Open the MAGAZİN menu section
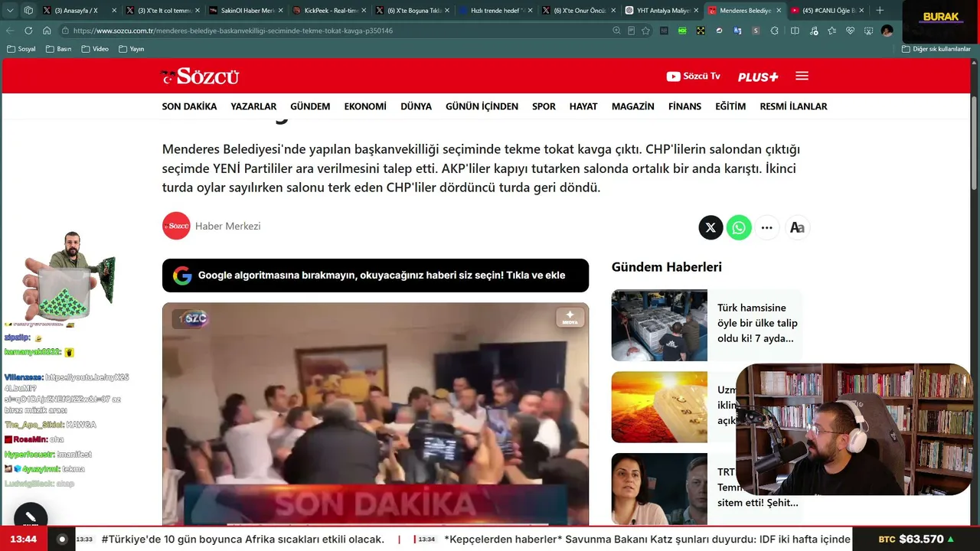 [632, 106]
